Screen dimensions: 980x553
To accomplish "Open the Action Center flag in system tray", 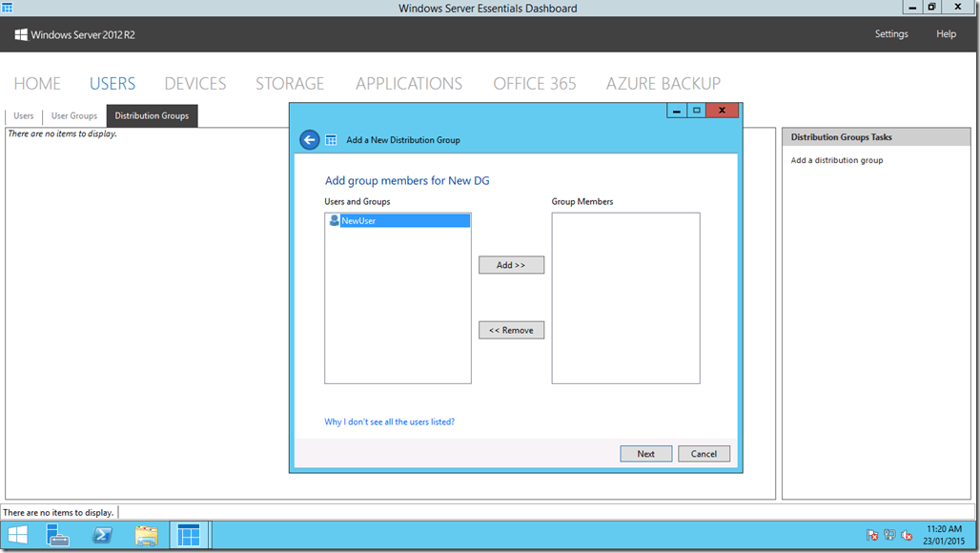I will point(870,536).
